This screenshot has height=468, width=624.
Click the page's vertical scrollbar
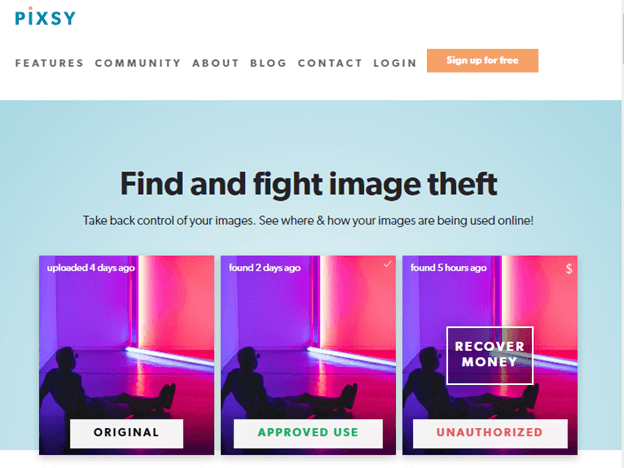coord(622,234)
